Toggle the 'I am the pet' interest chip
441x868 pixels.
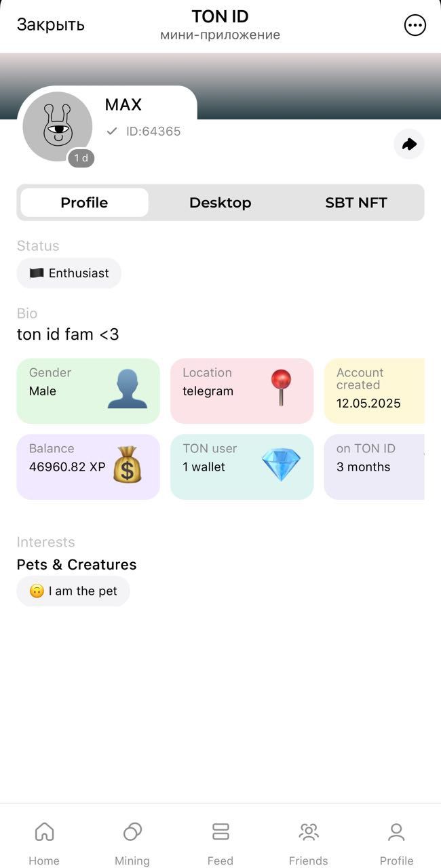pyautogui.click(x=73, y=591)
